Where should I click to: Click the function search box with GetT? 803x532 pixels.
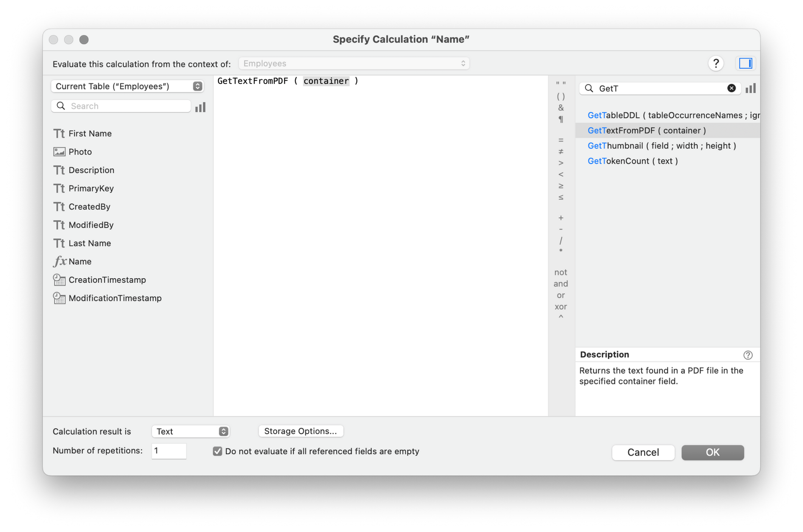[660, 89]
